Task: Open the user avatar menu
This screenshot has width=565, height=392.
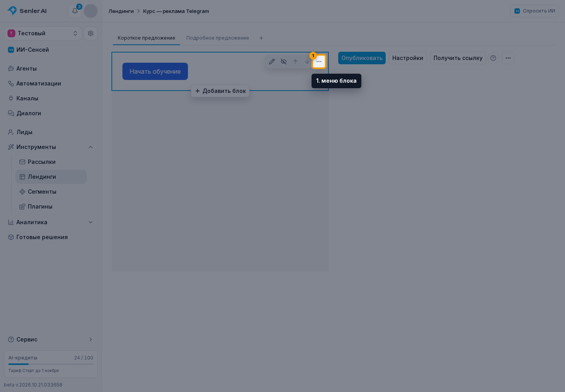Action: pyautogui.click(x=91, y=11)
